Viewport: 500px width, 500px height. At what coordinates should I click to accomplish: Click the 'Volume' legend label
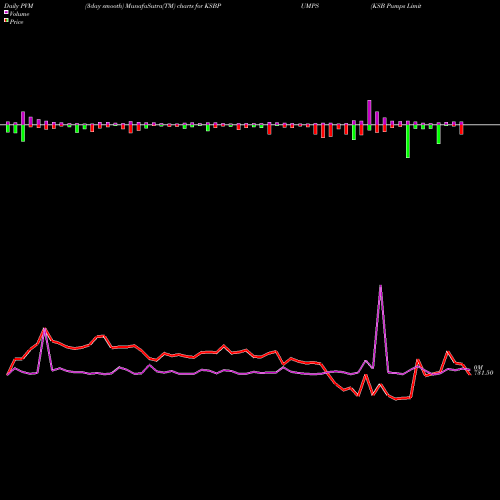click(19, 14)
